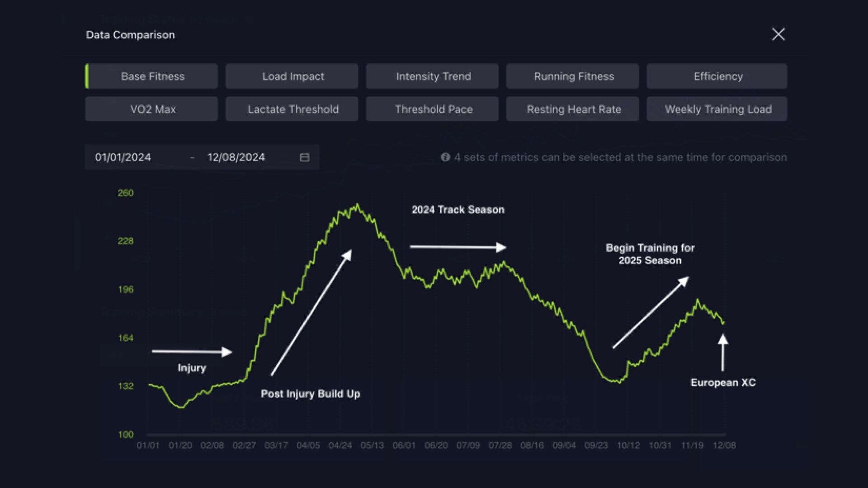
Task: Select the Efficiency metric button
Action: click(717, 76)
